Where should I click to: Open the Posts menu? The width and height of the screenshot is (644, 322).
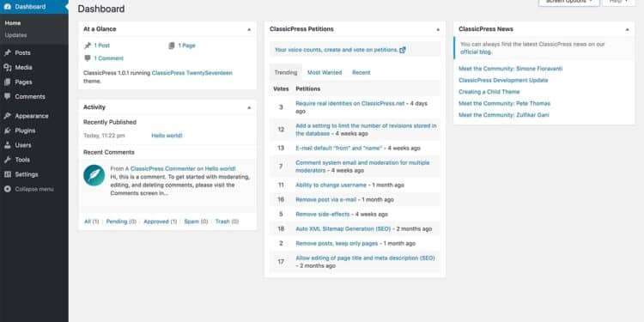click(x=22, y=53)
